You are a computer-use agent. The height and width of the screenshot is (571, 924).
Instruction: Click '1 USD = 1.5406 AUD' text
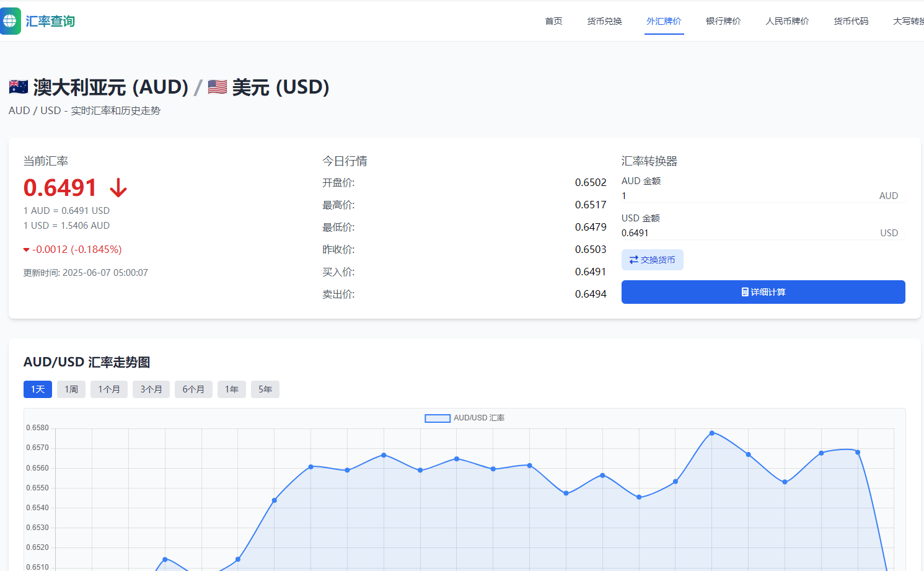(x=66, y=226)
